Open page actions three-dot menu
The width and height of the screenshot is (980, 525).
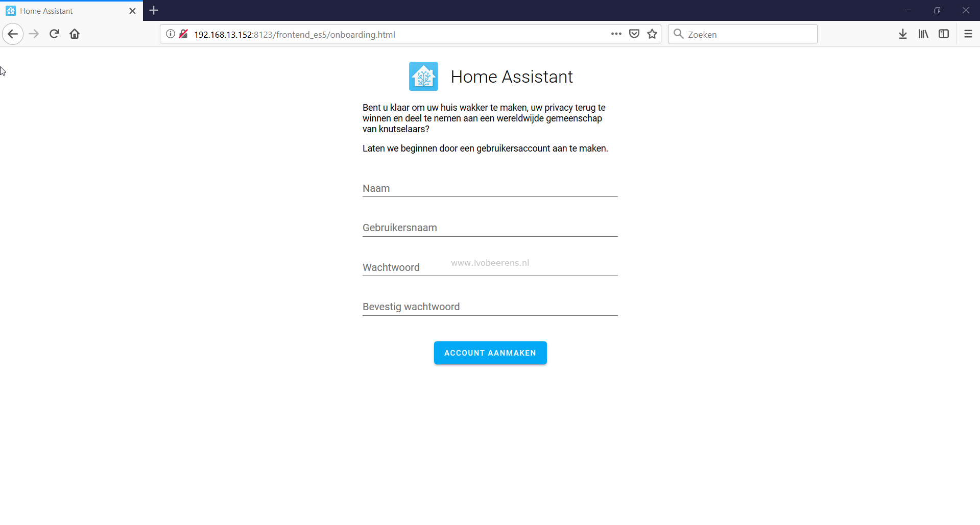click(x=616, y=34)
